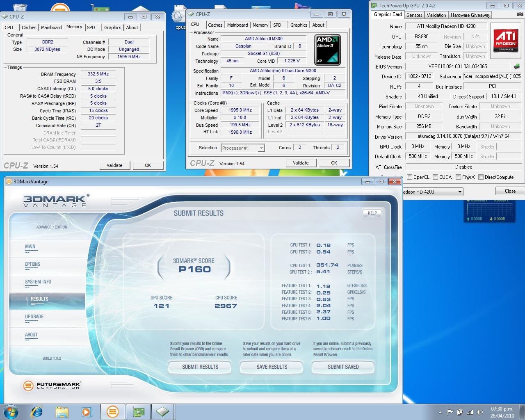Open SYSTEM INFO in 3DMark sidebar
The width and height of the screenshot is (525, 420).
pyautogui.click(x=38, y=282)
